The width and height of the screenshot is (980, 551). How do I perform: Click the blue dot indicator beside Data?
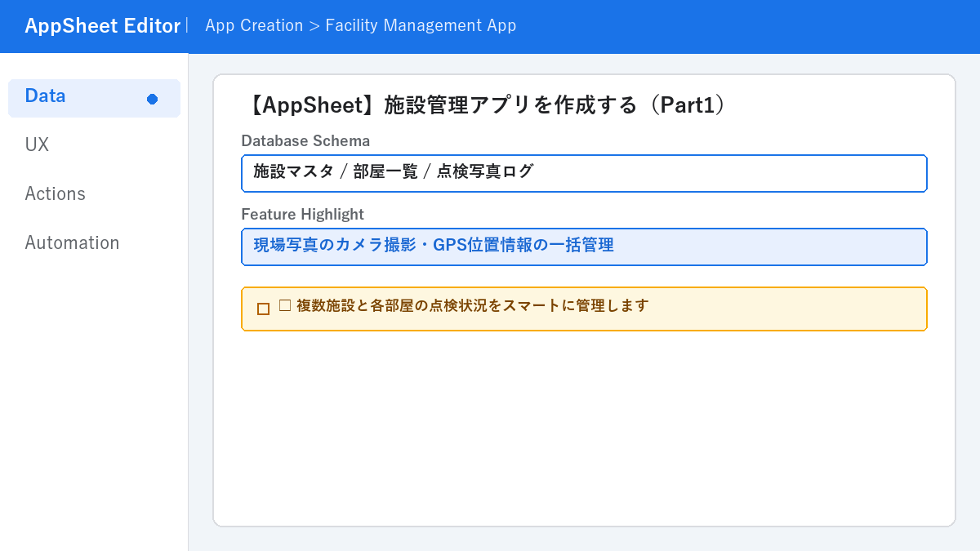tap(152, 99)
